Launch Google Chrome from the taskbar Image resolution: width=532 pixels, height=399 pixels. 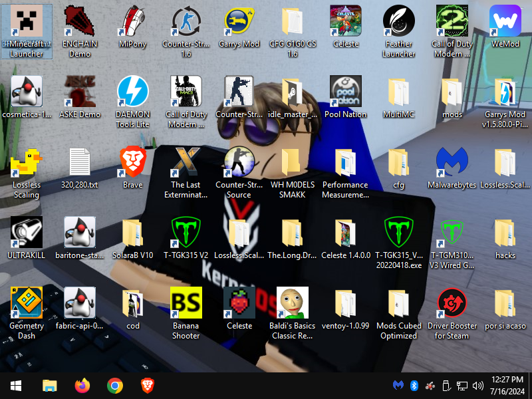point(115,386)
